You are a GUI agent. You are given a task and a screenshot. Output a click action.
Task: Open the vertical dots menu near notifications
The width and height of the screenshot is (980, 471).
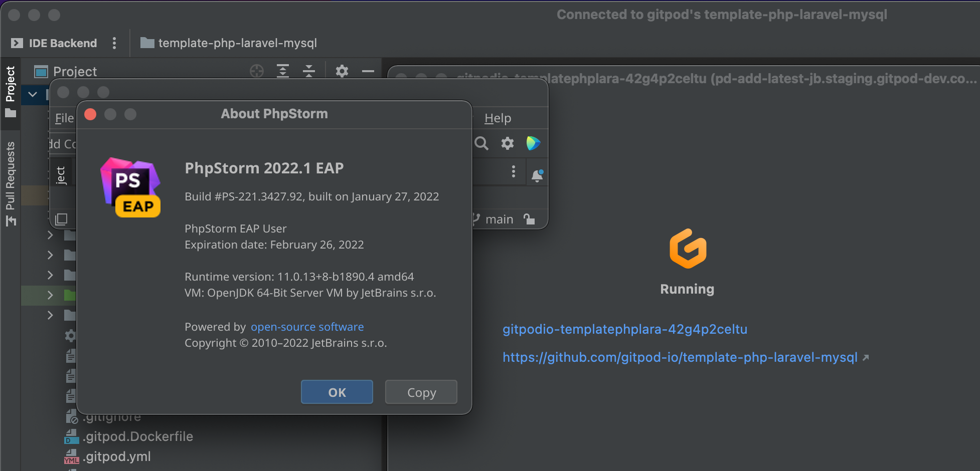click(513, 171)
